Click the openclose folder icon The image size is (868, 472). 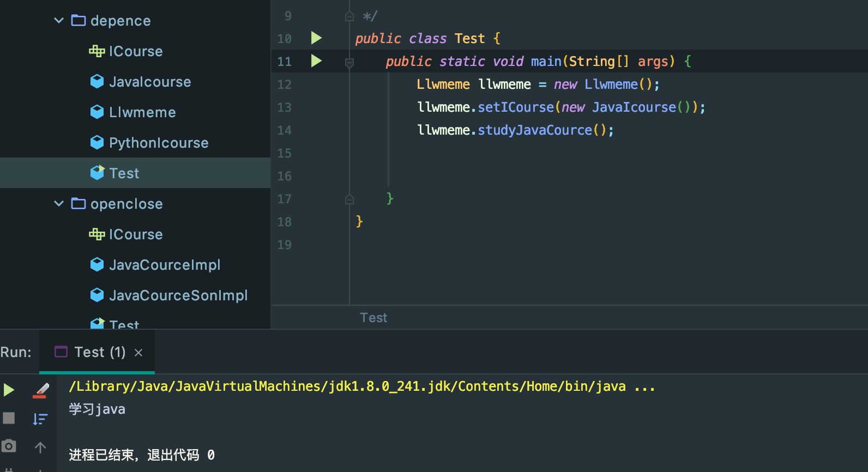(79, 204)
